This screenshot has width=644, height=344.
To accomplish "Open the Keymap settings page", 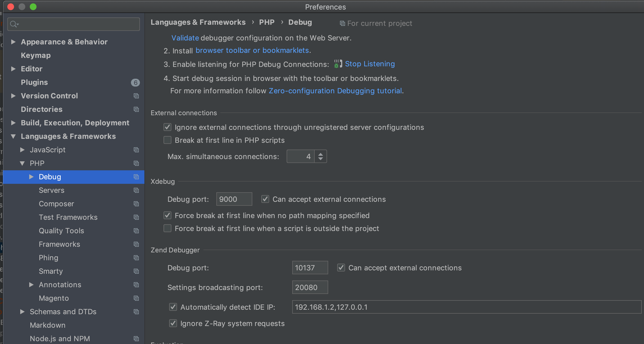I will (x=36, y=55).
